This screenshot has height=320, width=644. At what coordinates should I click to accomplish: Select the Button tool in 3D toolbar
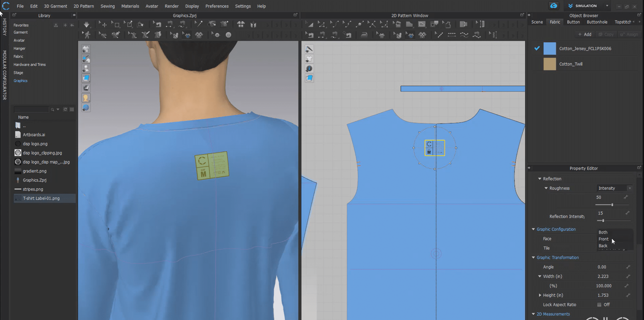point(228,35)
